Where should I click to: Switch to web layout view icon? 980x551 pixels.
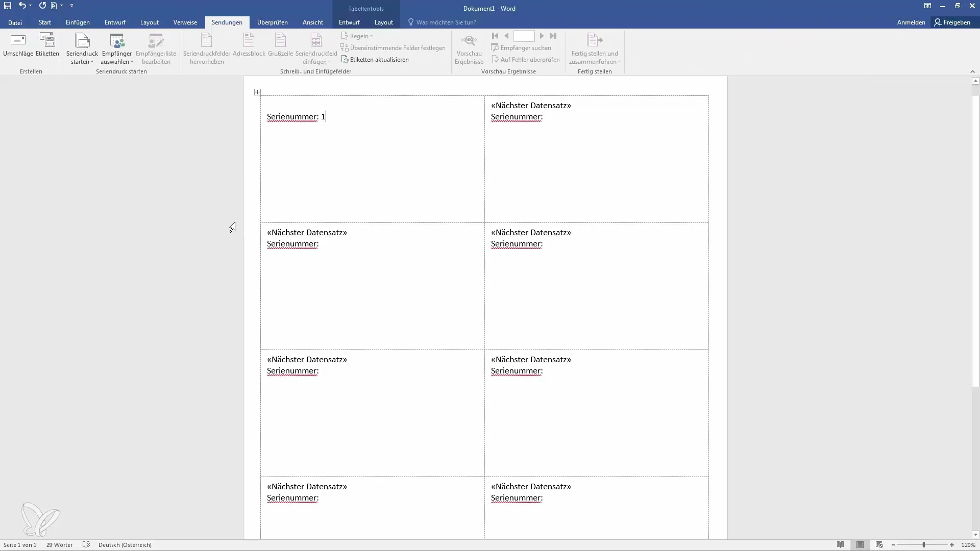coord(879,545)
